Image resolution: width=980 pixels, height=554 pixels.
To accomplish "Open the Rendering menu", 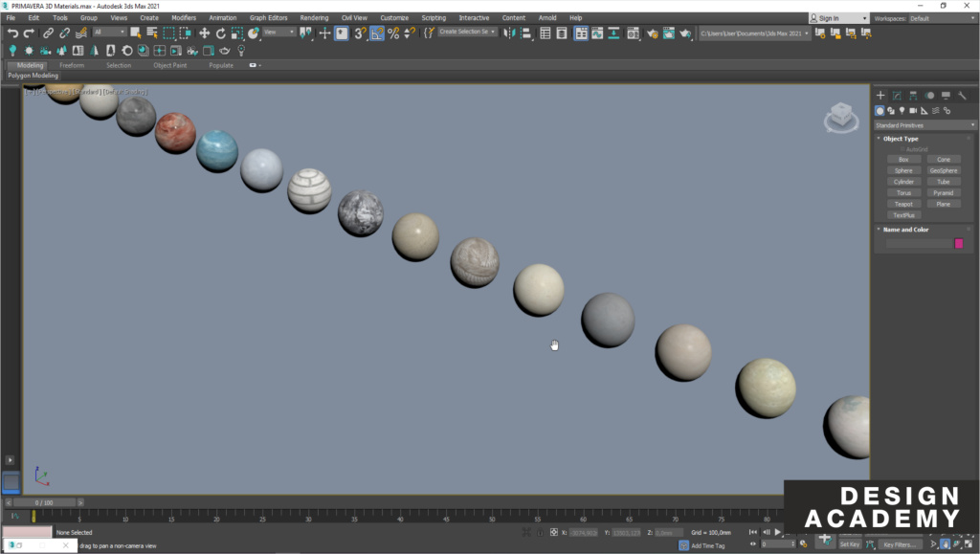I will coord(314,18).
